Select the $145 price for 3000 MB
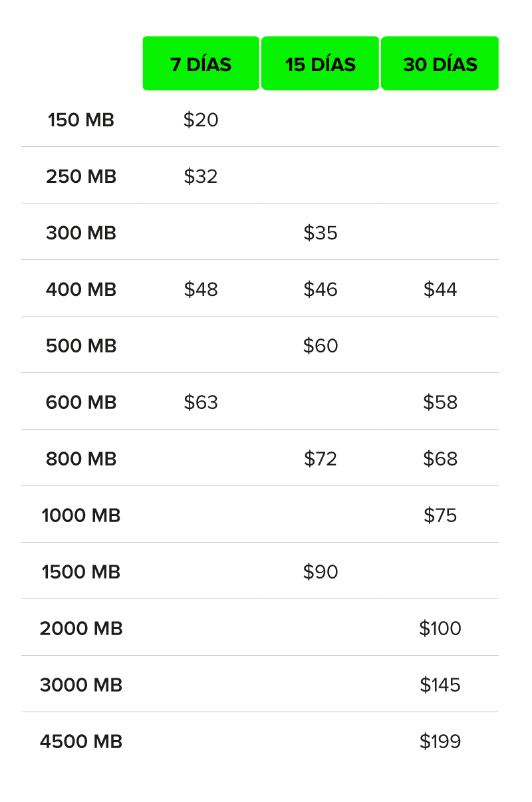This screenshot has width=532, height=802. pos(440,686)
